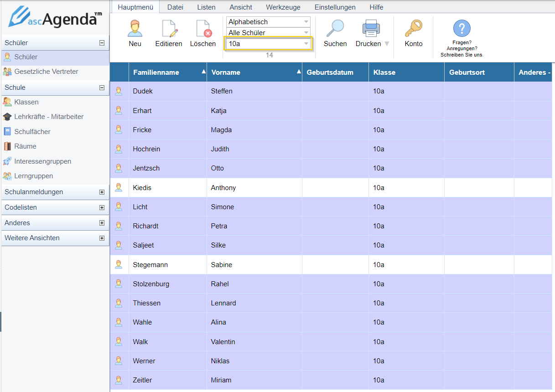This screenshot has width=555, height=392.
Task: Open Suchen with the magnifier icon
Action: pyautogui.click(x=335, y=29)
